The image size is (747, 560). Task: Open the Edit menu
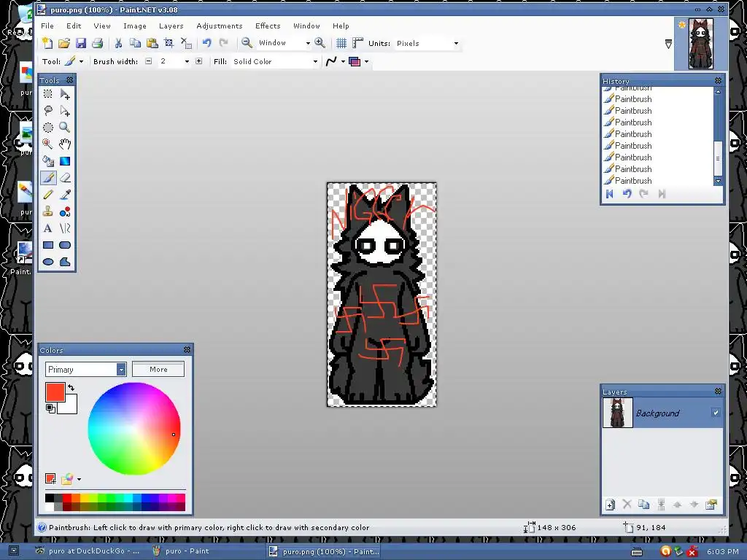74,26
